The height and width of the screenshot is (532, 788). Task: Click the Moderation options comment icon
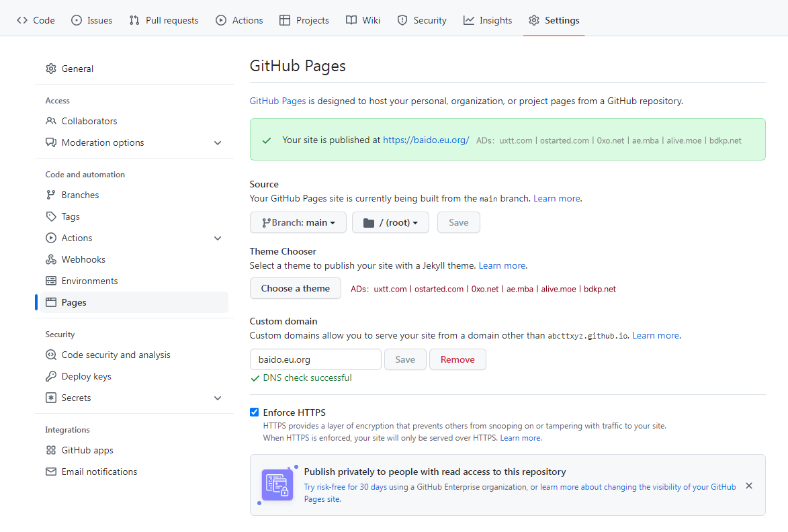51,142
